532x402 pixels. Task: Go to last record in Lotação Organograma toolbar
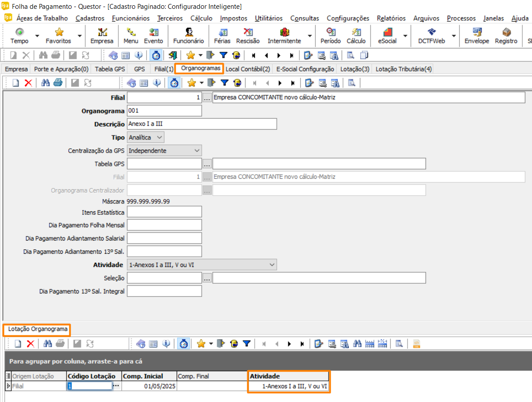(x=302, y=343)
